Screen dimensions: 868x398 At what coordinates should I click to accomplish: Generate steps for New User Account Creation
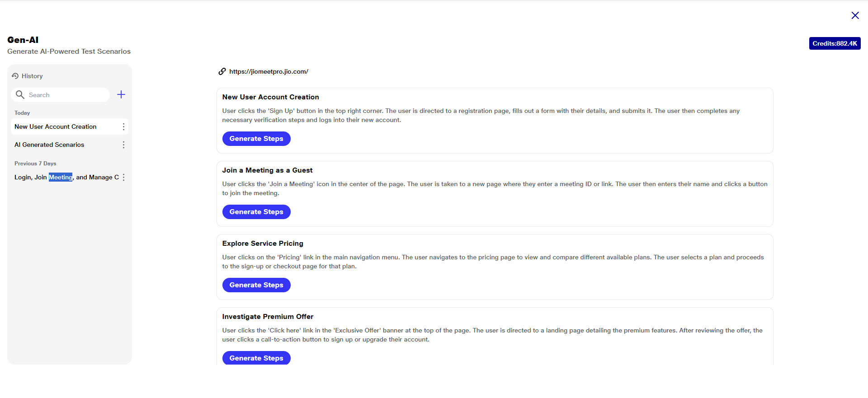[x=256, y=139]
